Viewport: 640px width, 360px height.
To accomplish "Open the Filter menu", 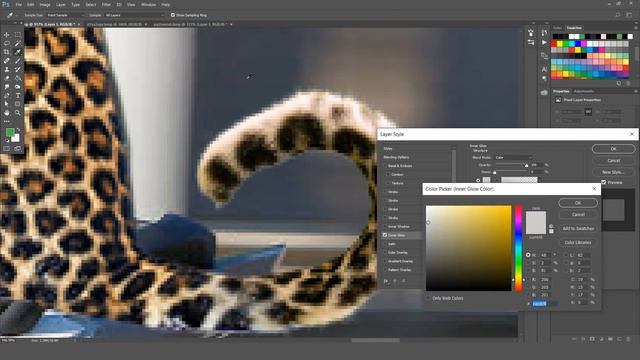I will point(106,4).
